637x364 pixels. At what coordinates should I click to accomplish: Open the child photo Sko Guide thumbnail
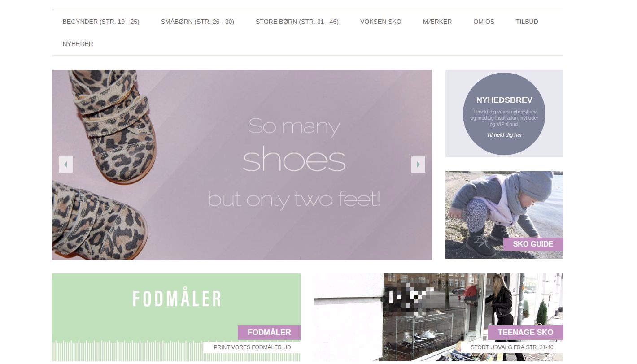(x=504, y=215)
